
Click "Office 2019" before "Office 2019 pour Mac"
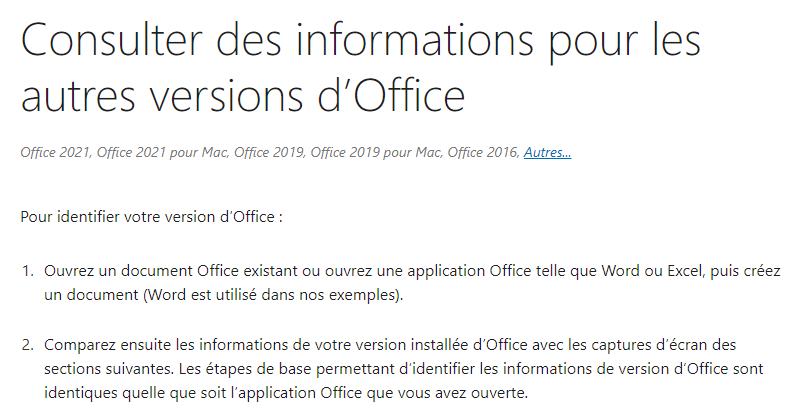pos(269,152)
